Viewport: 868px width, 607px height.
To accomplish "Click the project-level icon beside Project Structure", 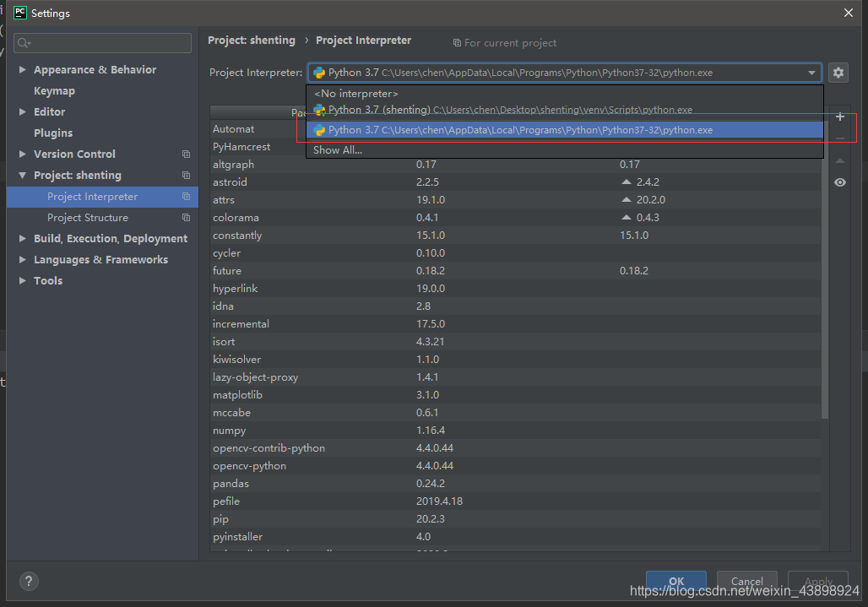I will (186, 218).
